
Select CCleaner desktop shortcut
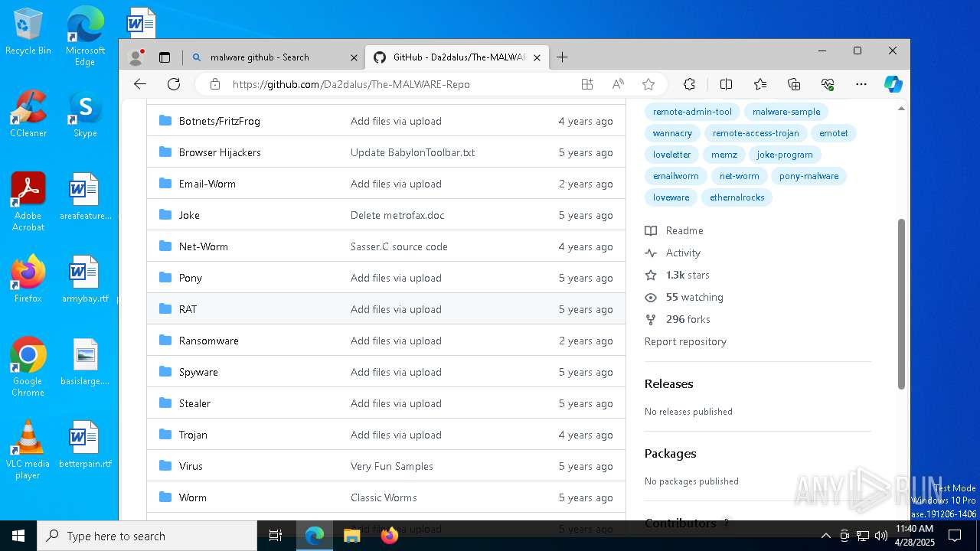pyautogui.click(x=28, y=114)
